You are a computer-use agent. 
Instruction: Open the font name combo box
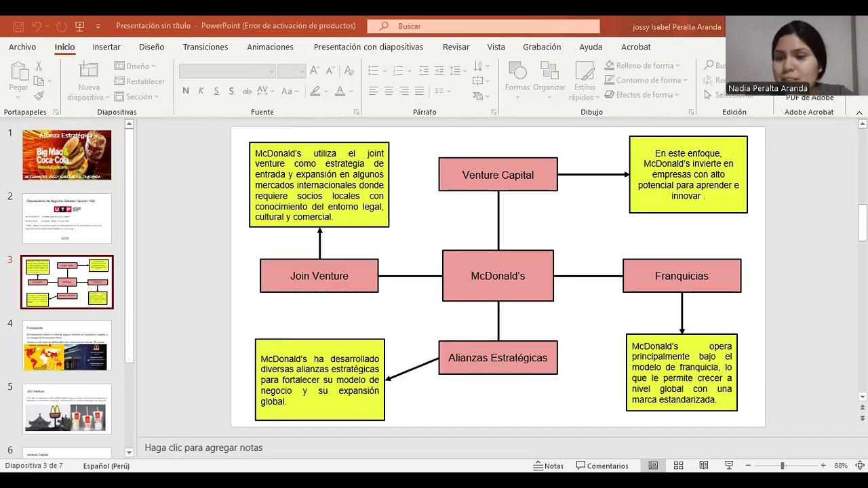pyautogui.click(x=227, y=71)
